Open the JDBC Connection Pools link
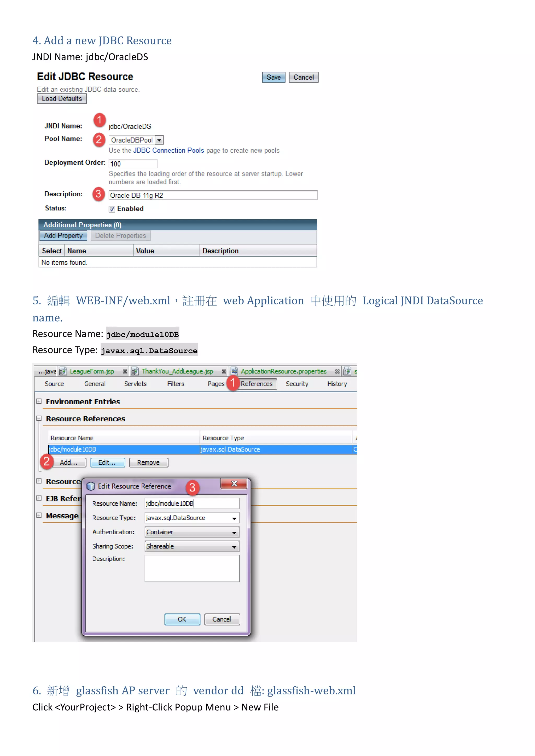 168,150
